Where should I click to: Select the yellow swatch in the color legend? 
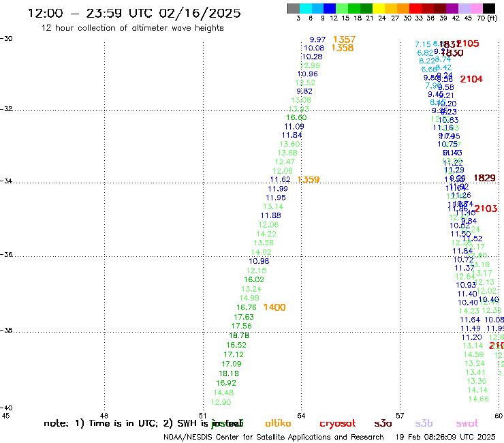379,8
